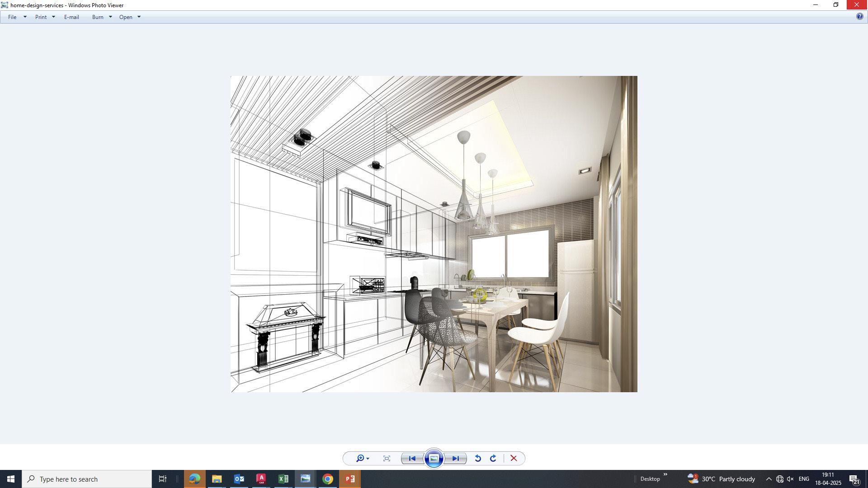Show hidden system tray icons
The height and width of the screenshot is (488, 868).
coord(769,479)
